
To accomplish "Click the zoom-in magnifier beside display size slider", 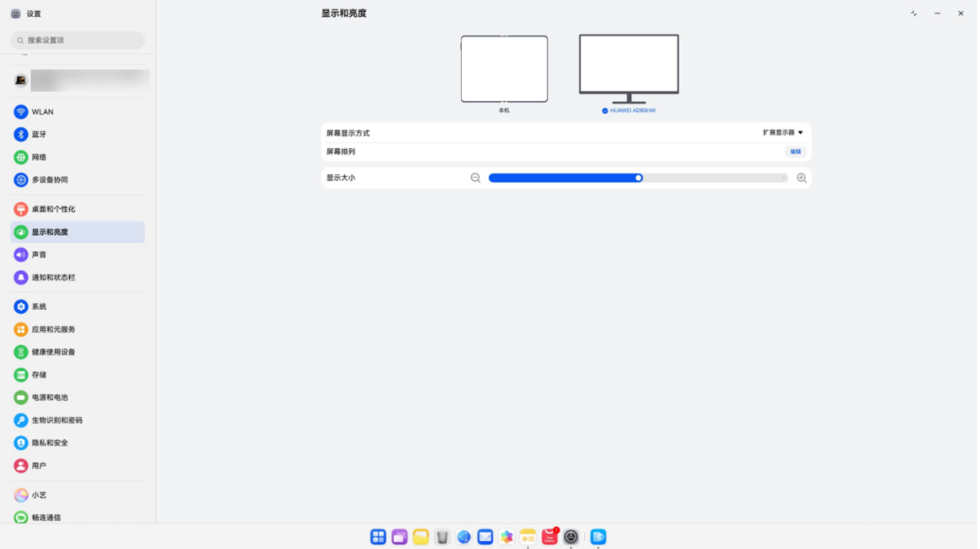I will point(801,178).
